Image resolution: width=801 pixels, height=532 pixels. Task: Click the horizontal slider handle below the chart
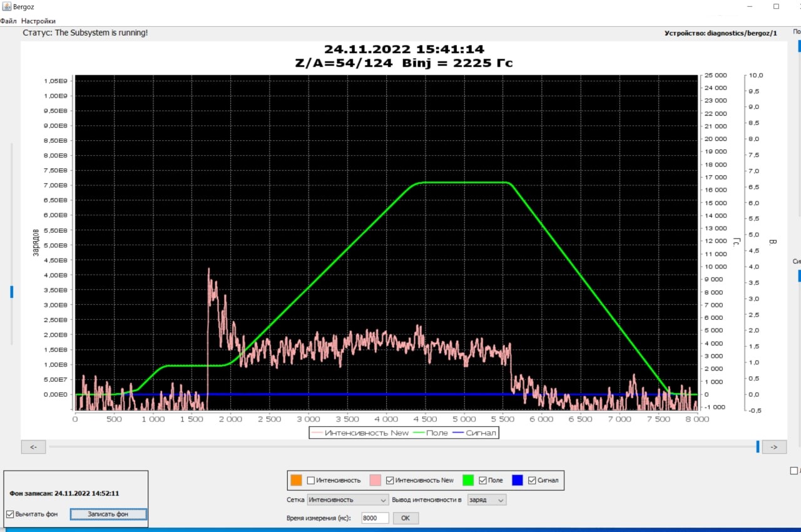(758, 446)
